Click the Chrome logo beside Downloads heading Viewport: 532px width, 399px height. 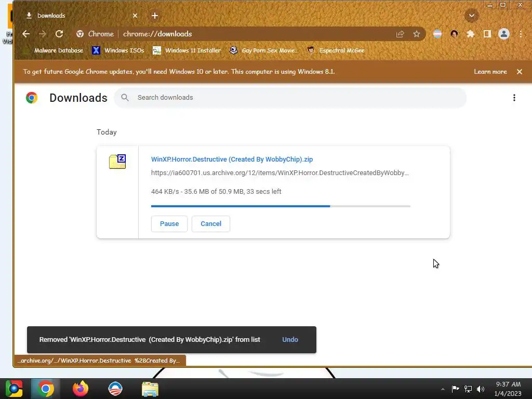pyautogui.click(x=32, y=98)
